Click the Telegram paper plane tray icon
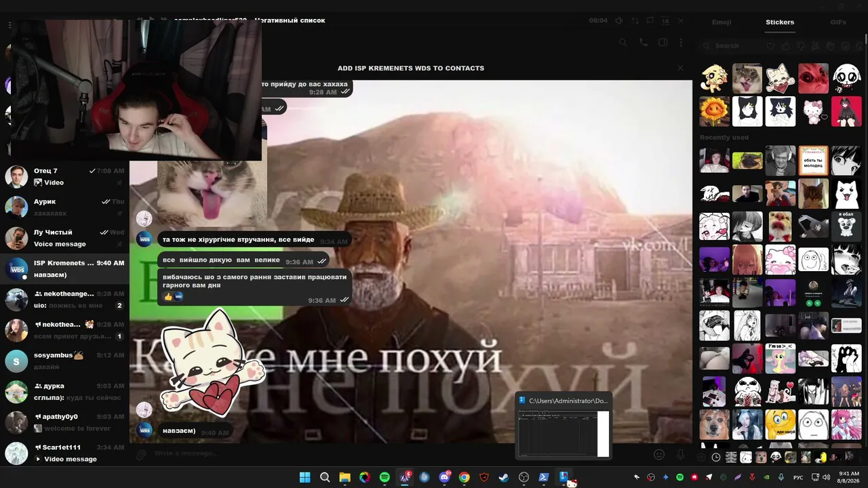 click(709, 477)
